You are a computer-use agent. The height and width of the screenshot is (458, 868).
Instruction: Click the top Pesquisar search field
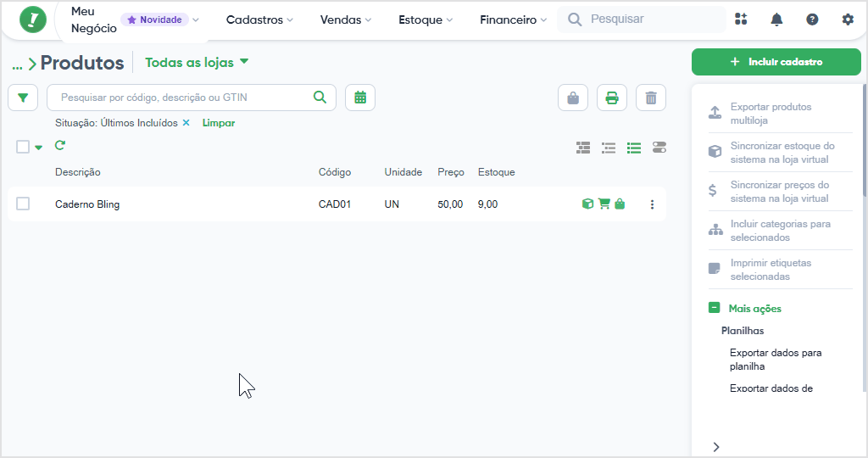pyautogui.click(x=642, y=20)
